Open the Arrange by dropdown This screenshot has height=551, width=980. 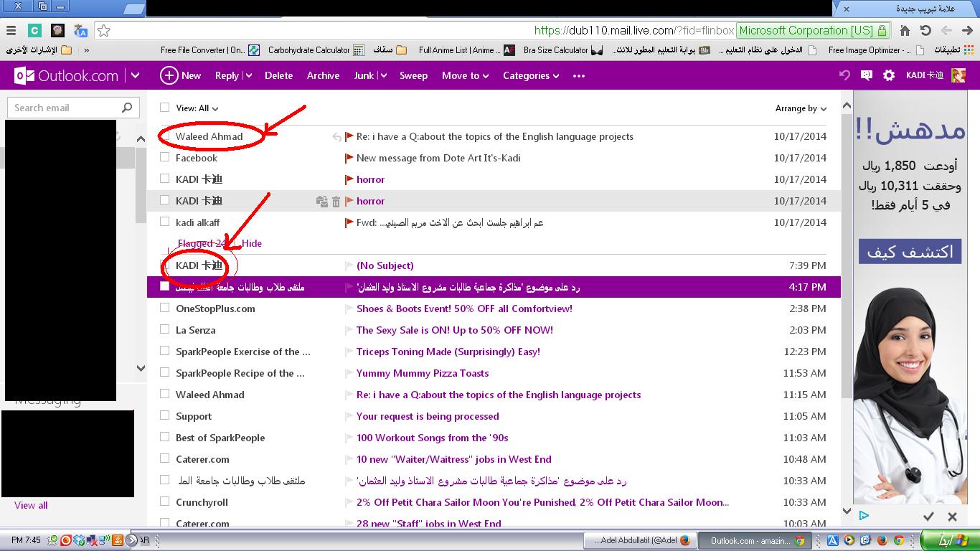tap(801, 108)
